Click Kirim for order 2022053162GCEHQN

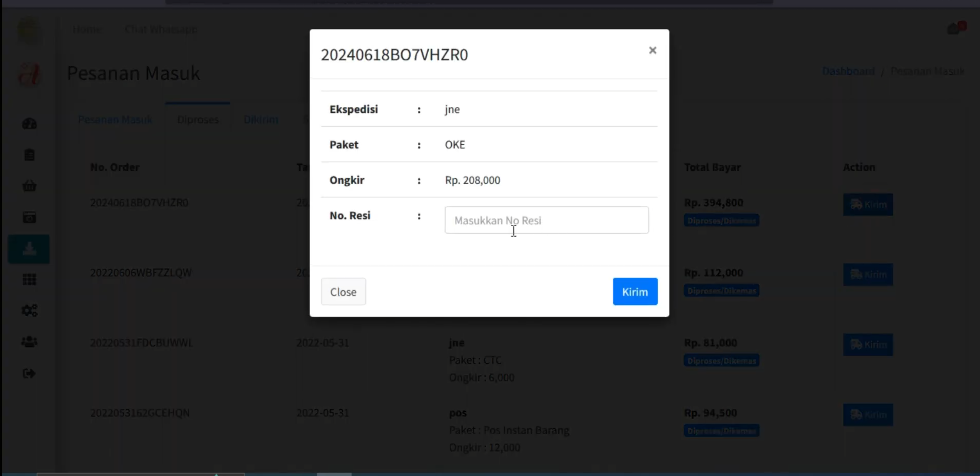[868, 414]
